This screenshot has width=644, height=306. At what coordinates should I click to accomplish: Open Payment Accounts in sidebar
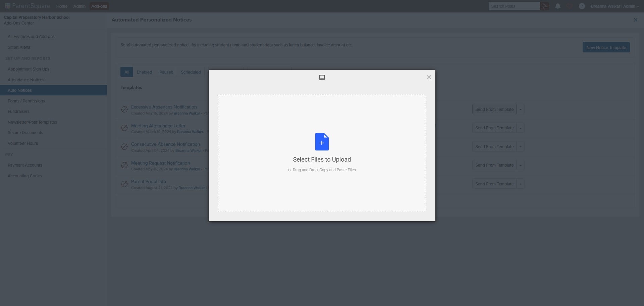[x=25, y=165]
